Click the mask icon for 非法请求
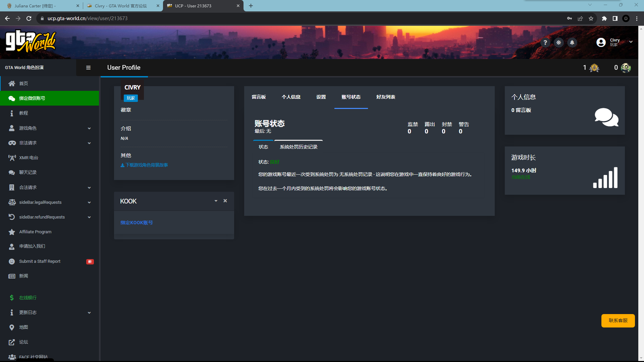644x362 pixels. pyautogui.click(x=12, y=143)
